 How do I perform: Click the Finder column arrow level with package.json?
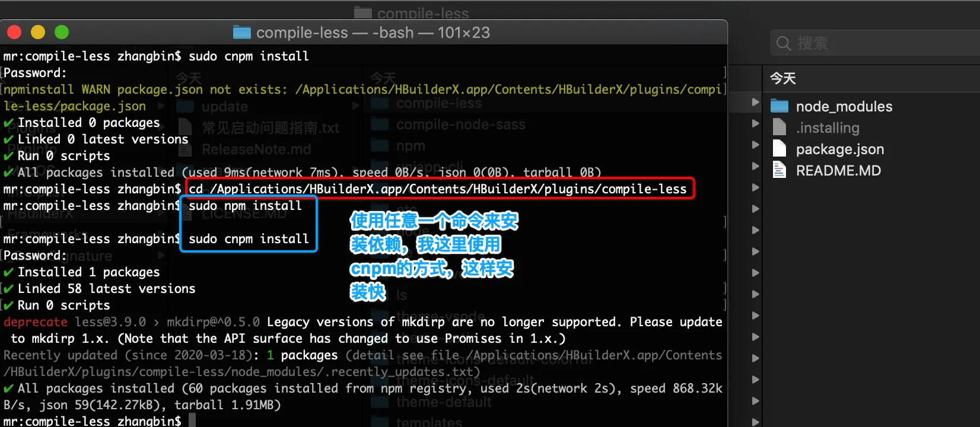coord(755,145)
